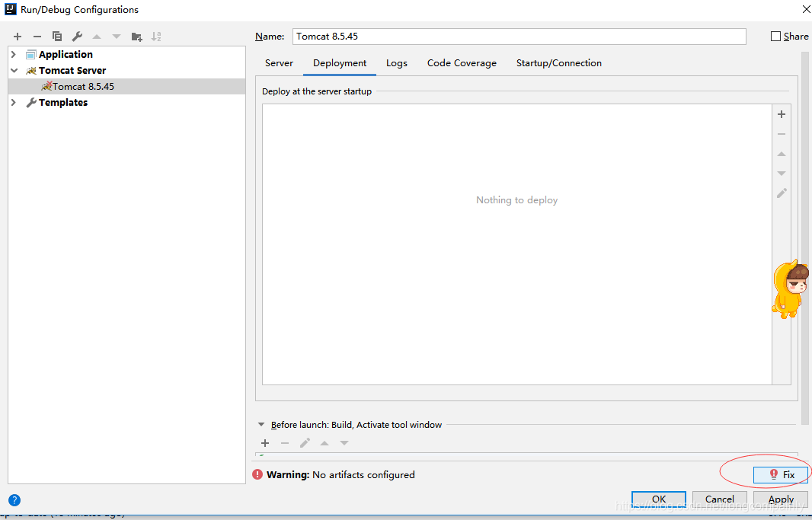Image resolution: width=812 pixels, height=520 pixels.
Task: Go to Startup/Connection tab
Action: (559, 63)
